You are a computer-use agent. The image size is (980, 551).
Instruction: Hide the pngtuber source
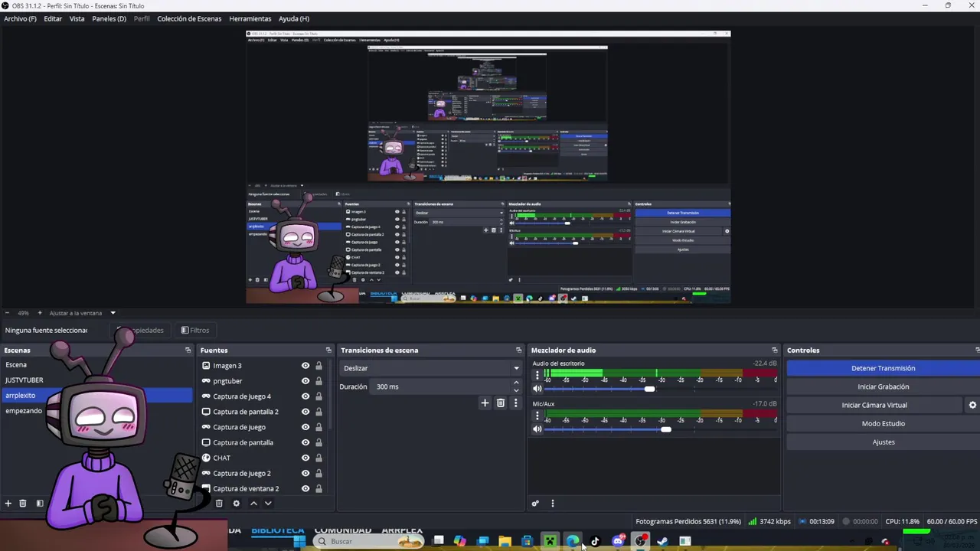[305, 381]
